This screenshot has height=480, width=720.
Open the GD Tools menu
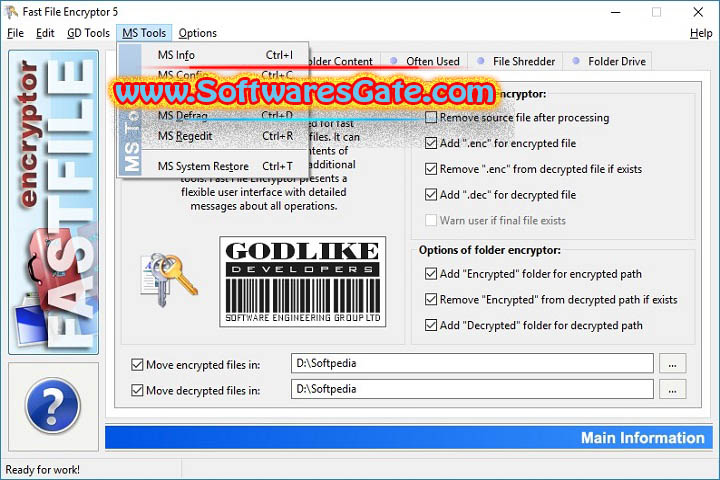(88, 33)
